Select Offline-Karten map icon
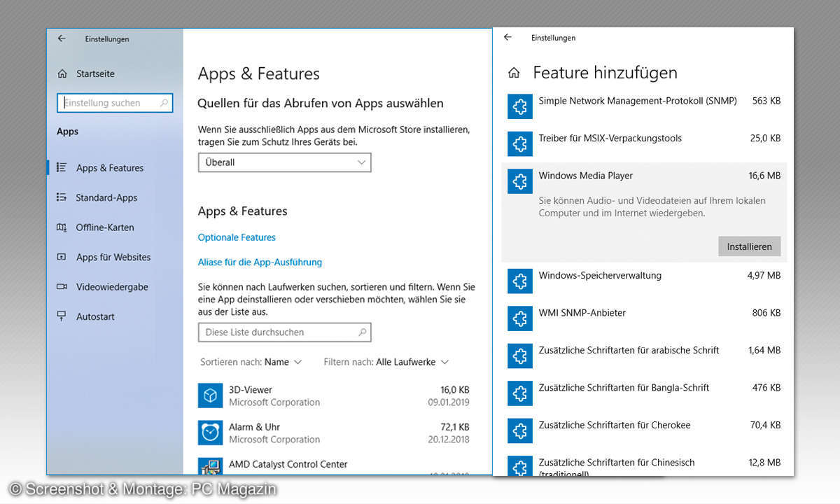Screen dimensions: 840x504 click(x=62, y=227)
